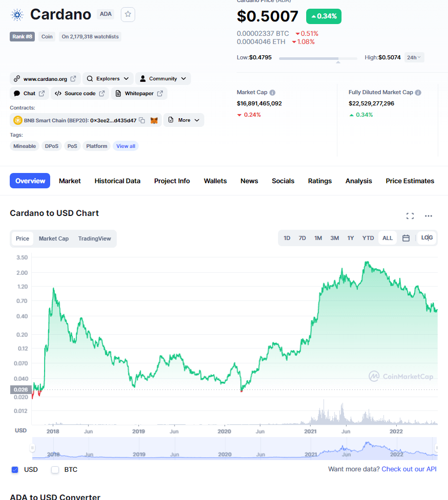Open the News tab
Image resolution: width=448 pixels, height=500 pixels.
coord(249,181)
